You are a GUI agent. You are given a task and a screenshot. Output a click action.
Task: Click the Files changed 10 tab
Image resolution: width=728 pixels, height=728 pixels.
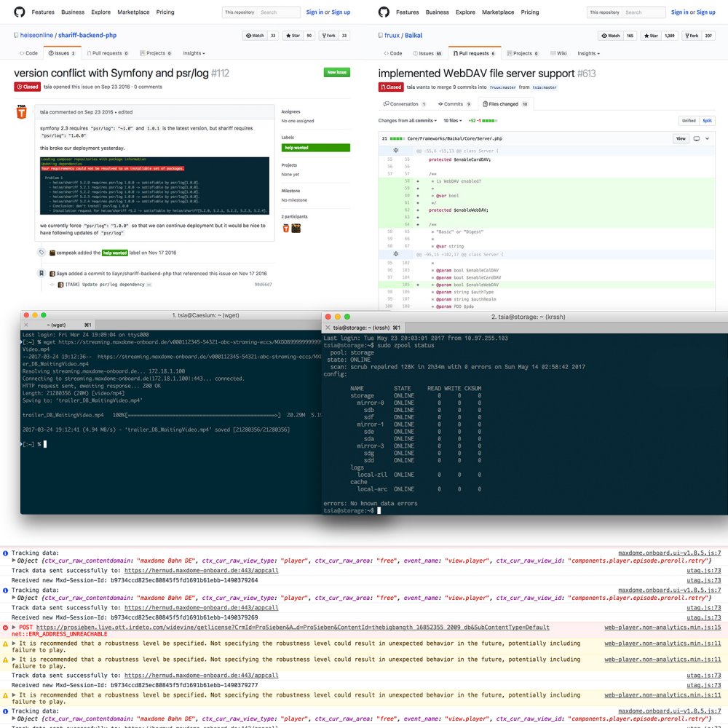pos(505,104)
